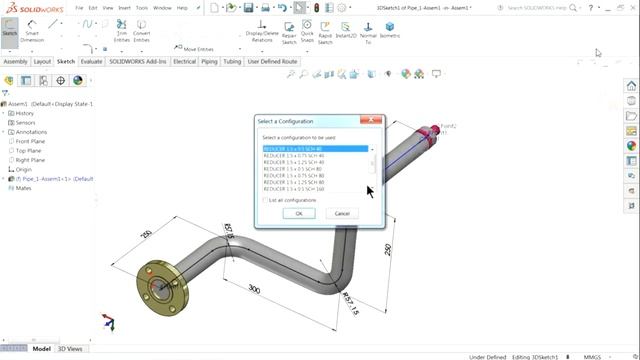Click the Search SOLIDWORKS Help field
Screen dimensions: 640x360
coord(537,8)
